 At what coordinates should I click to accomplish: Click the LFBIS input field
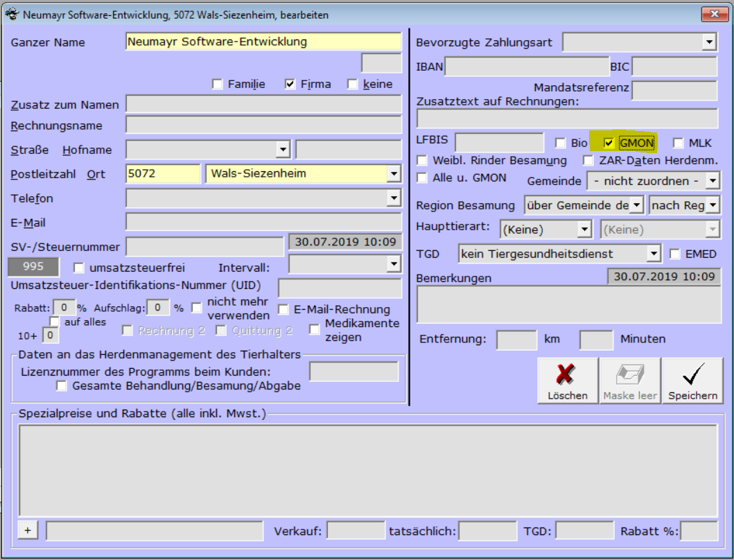click(x=500, y=142)
